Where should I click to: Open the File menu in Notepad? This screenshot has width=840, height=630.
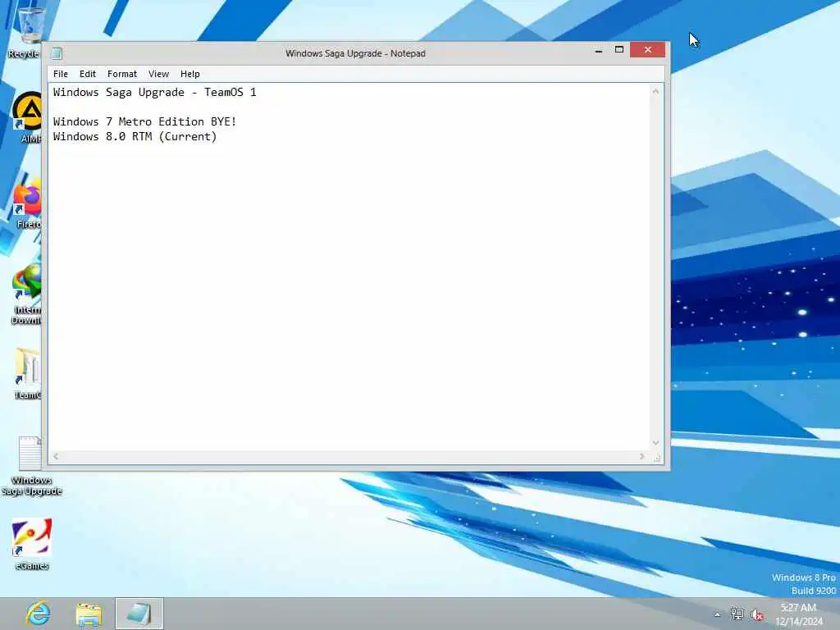60,74
